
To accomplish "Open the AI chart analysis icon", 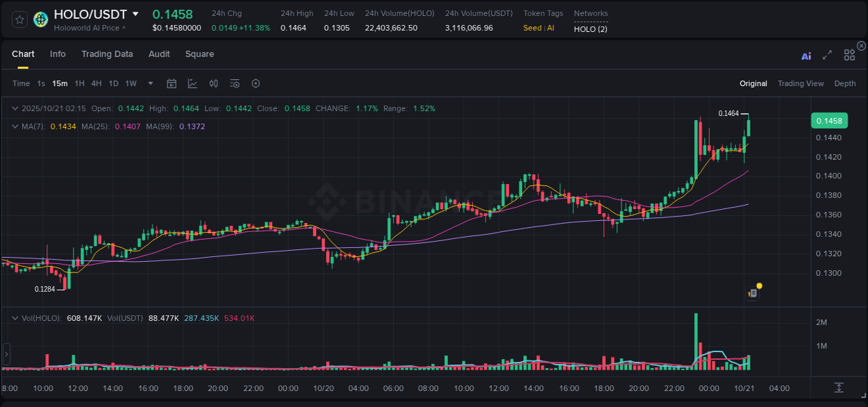I will [806, 54].
